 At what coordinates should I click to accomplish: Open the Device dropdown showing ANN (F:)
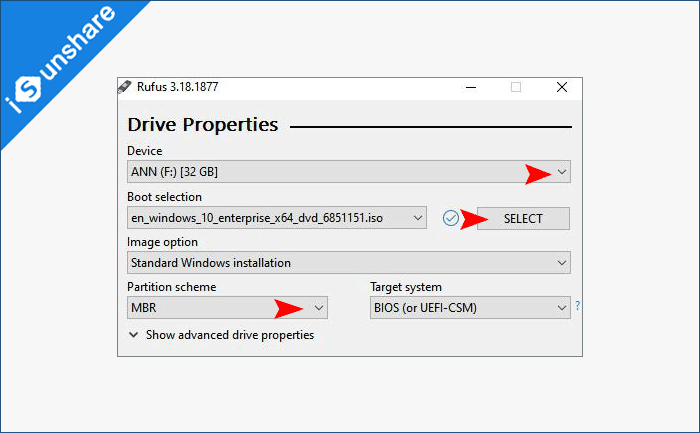(349, 172)
